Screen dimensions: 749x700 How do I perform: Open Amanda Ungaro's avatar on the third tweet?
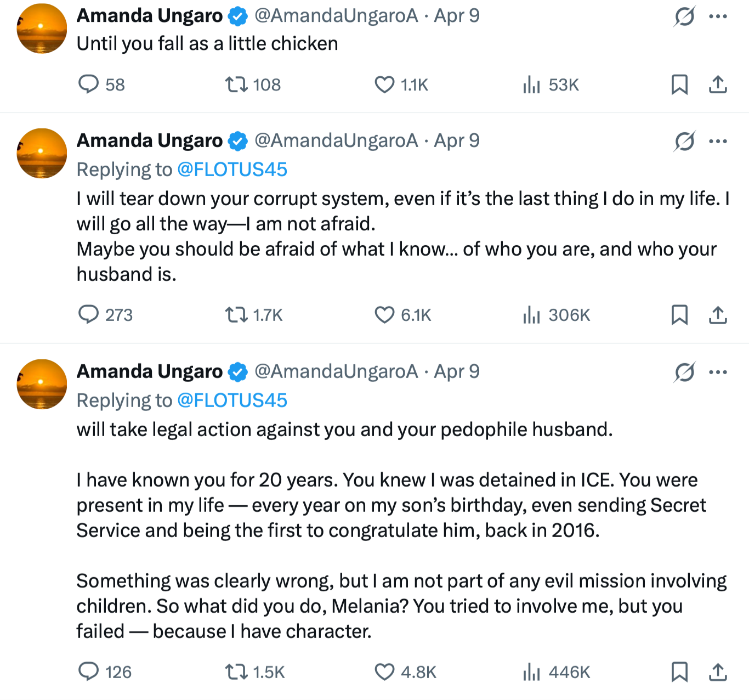(42, 384)
